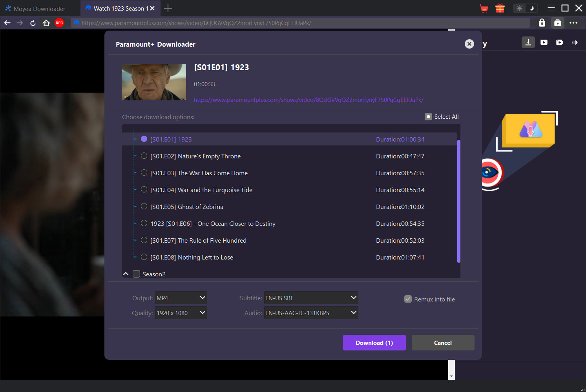Go back with the left arrow
586x392 pixels.
pos(7,23)
